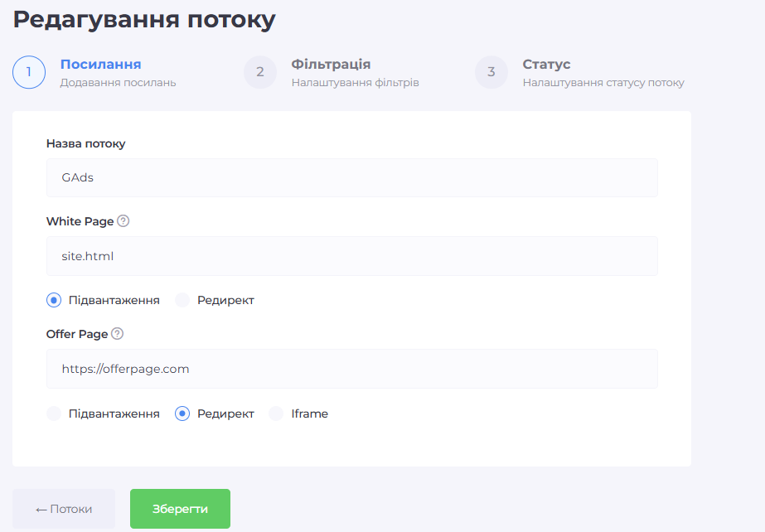This screenshot has width=765, height=532.
Task: Open the Статус step
Action: [x=545, y=63]
